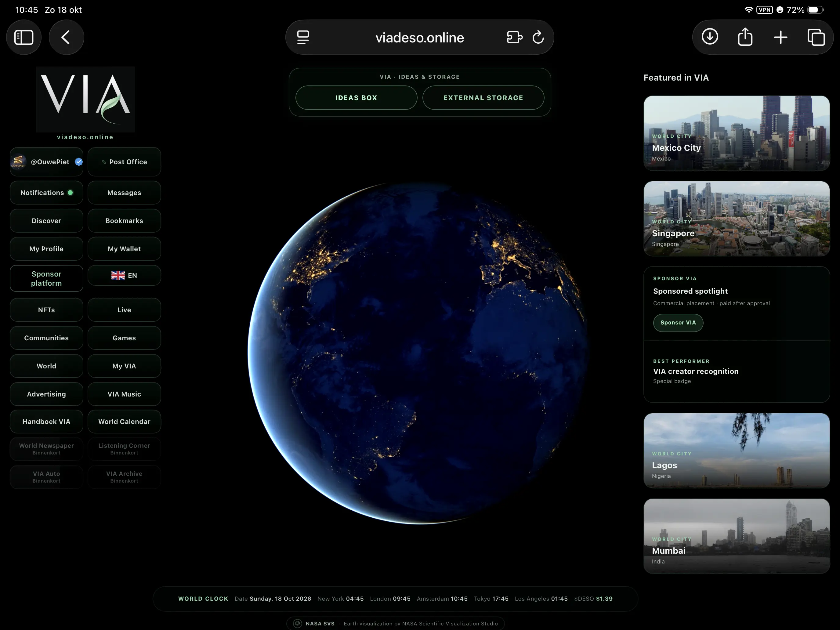Click the VIA logo image
Viewport: 840px width, 630px height.
click(x=85, y=100)
